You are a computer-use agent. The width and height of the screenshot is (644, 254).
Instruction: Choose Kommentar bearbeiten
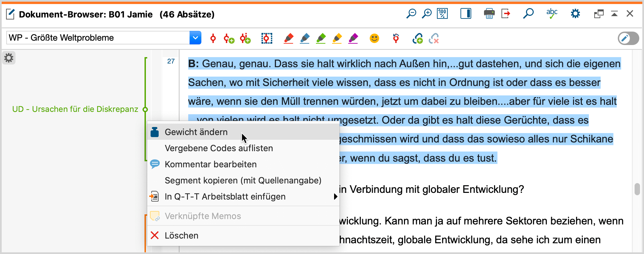(243, 164)
